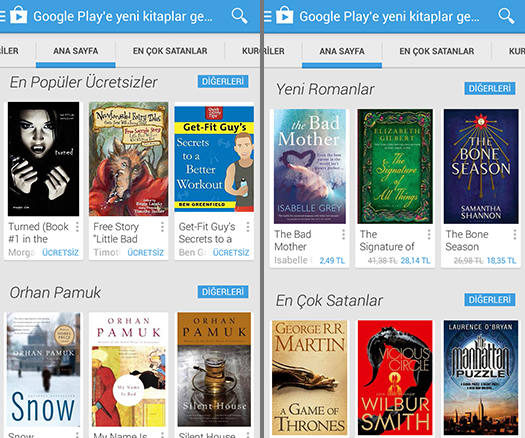Open the Google Play shopping bag icon on left

[x=18, y=15]
